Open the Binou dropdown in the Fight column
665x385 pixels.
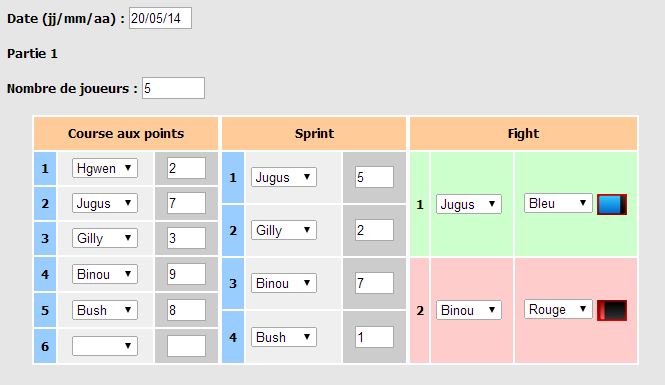tap(469, 310)
